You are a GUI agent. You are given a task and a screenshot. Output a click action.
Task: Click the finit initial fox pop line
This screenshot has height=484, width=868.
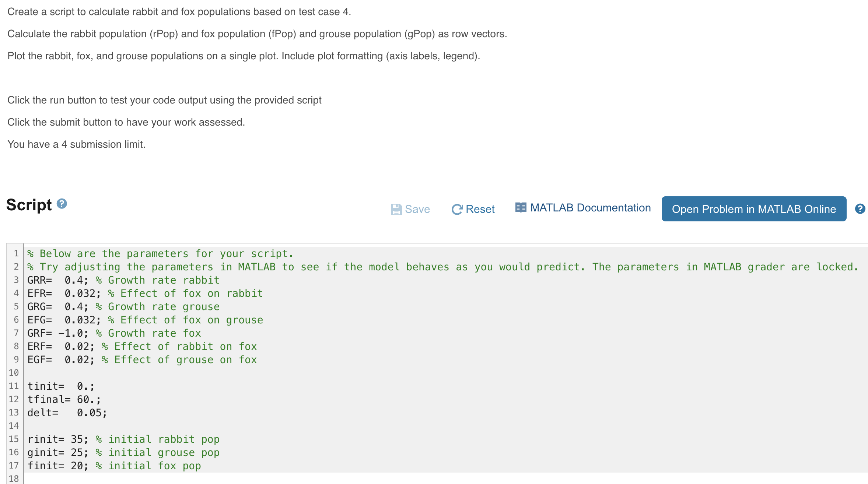point(114,466)
